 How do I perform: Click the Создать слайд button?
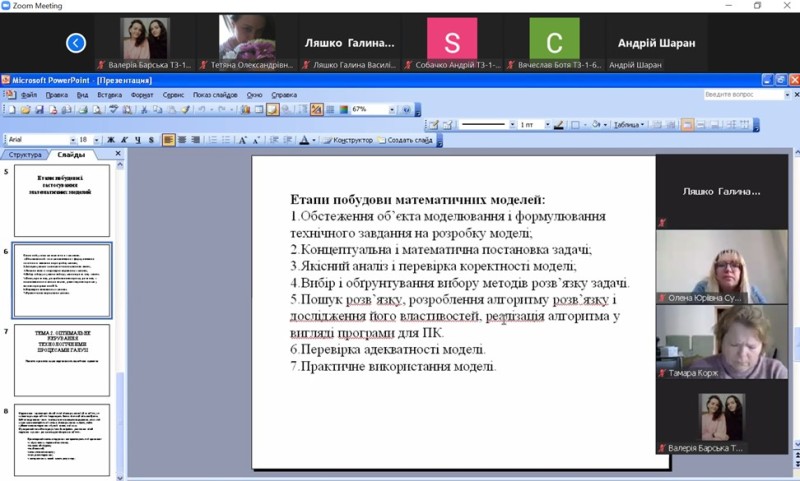405,140
